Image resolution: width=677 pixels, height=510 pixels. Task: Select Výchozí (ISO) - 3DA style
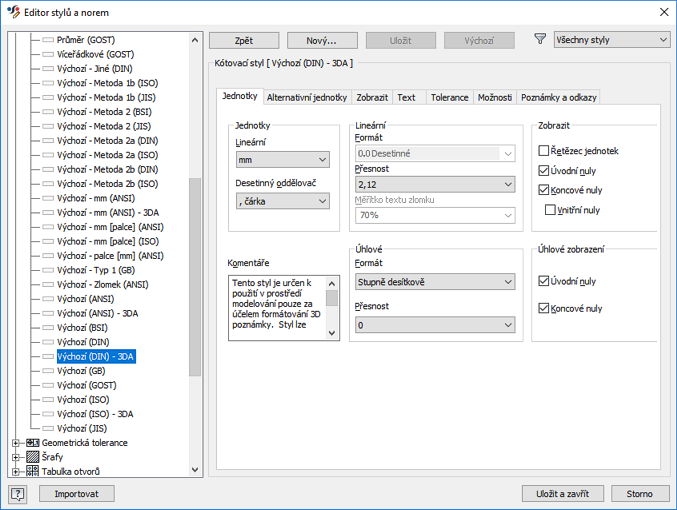click(95, 414)
